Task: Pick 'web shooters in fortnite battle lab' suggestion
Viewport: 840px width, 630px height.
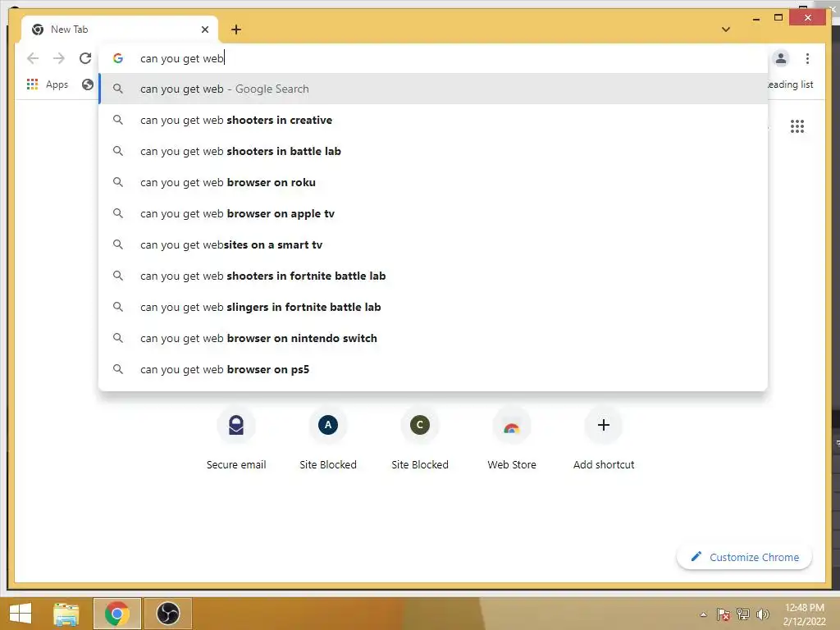Action: (433, 276)
